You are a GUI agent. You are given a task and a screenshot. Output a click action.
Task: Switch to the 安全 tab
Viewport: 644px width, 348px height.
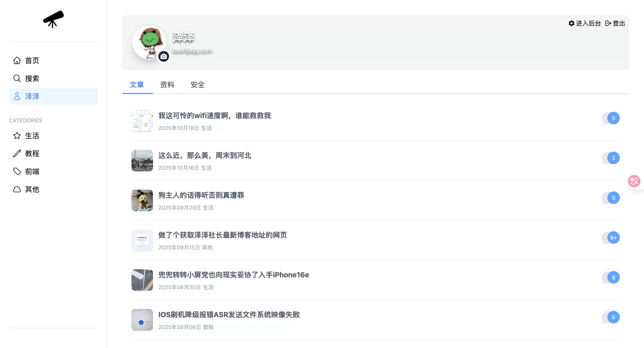point(198,85)
